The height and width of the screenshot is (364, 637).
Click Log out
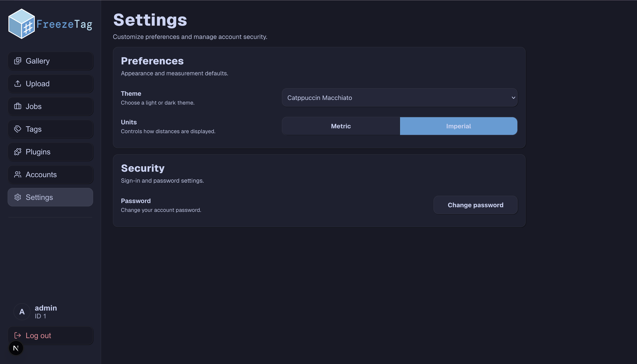[38, 336]
